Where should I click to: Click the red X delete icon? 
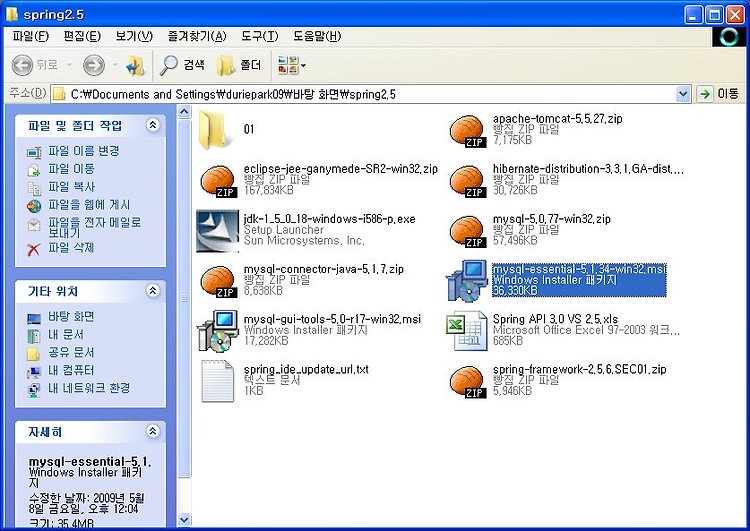click(33, 249)
